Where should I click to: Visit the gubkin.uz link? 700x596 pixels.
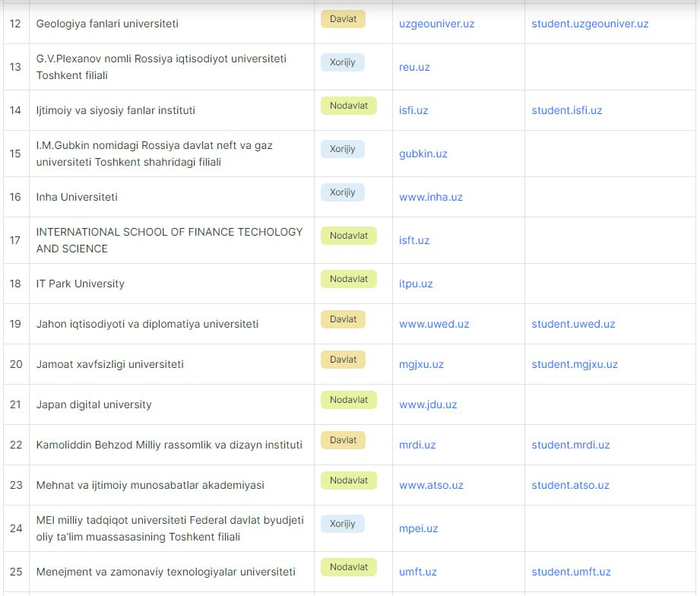tap(423, 154)
